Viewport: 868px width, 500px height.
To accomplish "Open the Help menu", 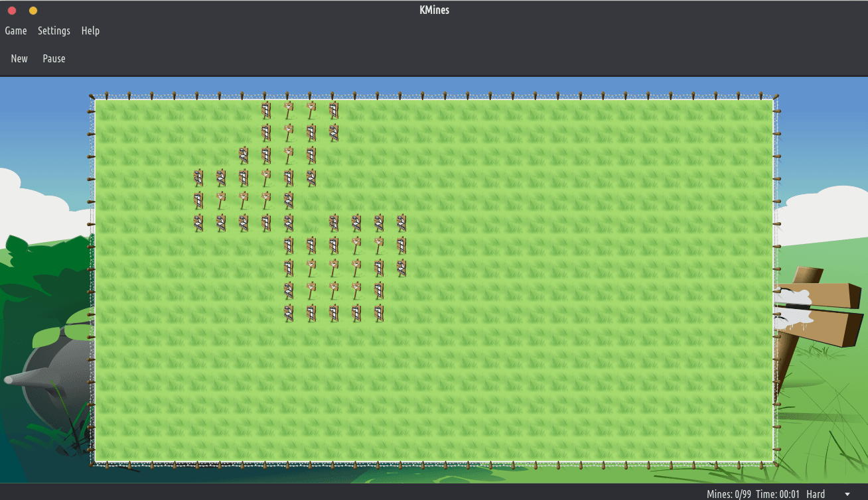I will coord(90,31).
